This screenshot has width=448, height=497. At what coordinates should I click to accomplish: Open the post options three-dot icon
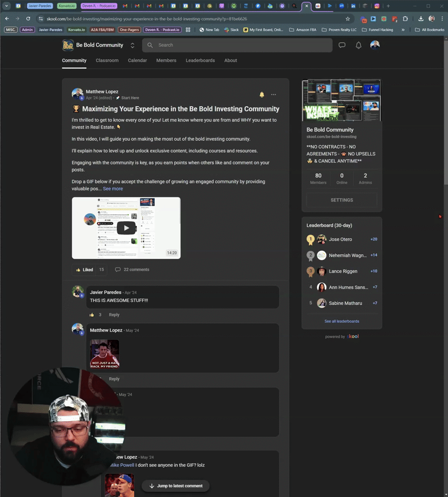(273, 95)
